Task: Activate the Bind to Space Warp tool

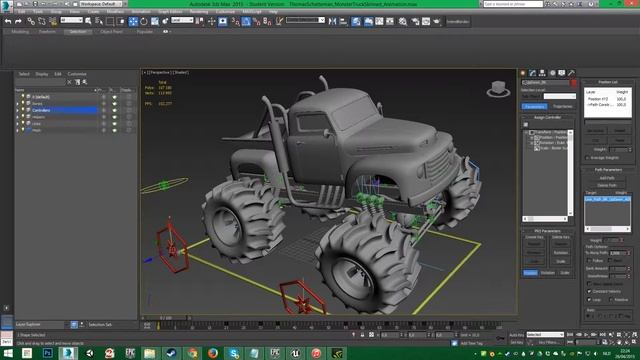Action: [53, 21]
